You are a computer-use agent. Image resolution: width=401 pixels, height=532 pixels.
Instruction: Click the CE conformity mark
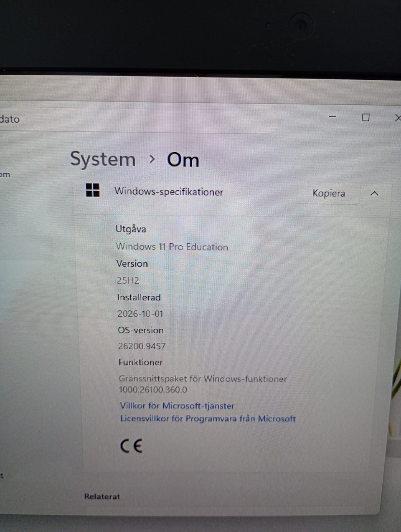[131, 446]
